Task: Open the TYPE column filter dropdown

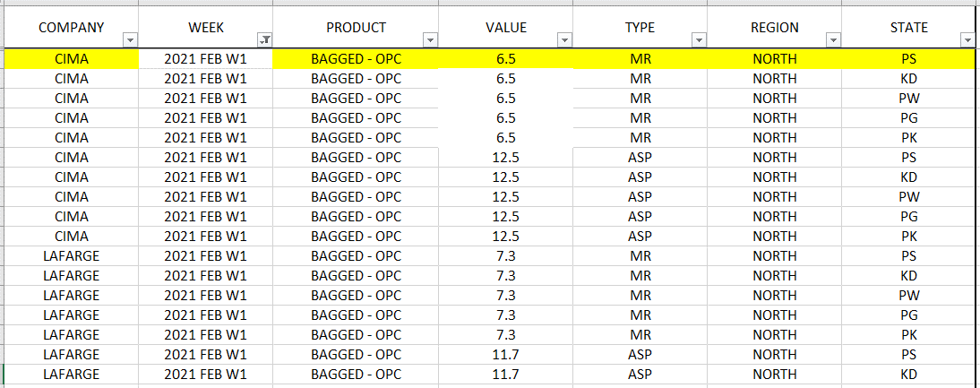Action: [x=699, y=40]
